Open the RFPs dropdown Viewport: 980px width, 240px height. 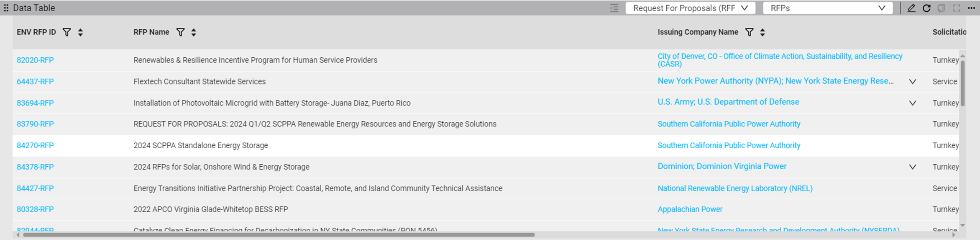coord(827,8)
